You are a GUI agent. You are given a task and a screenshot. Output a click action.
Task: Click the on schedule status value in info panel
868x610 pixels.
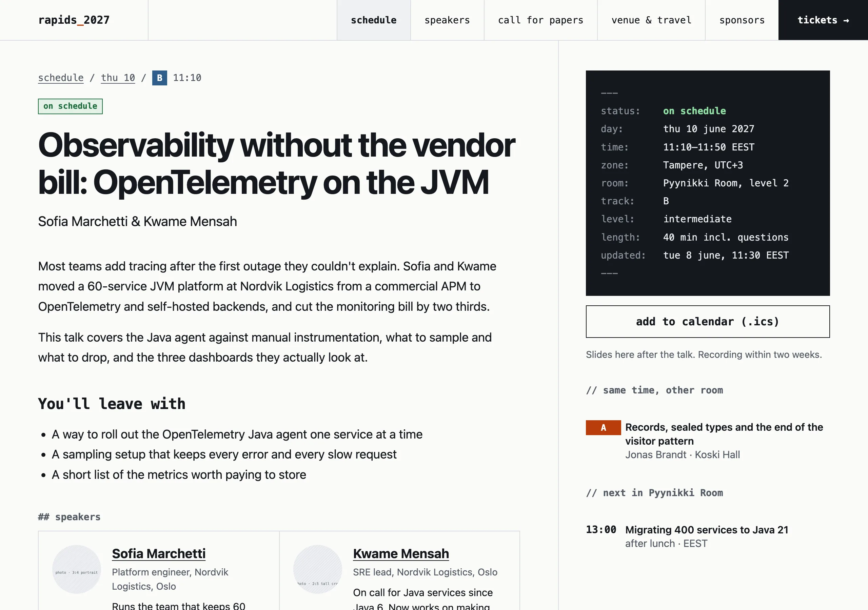(694, 111)
